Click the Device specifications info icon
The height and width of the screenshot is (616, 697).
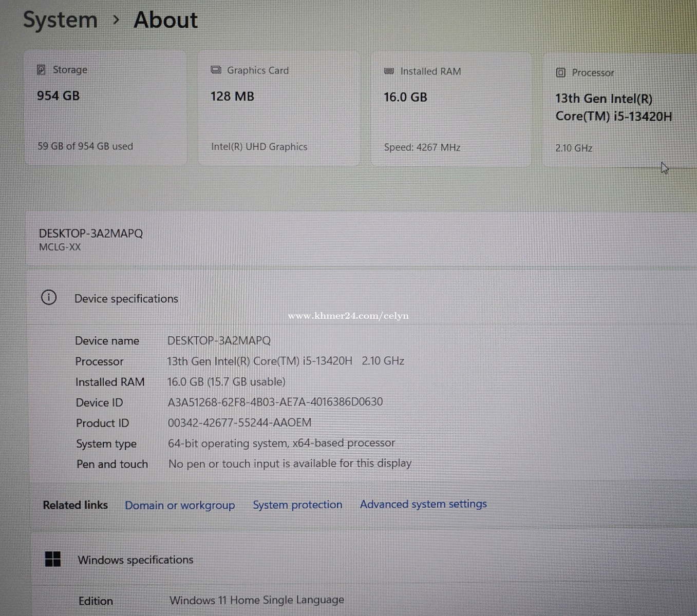49,298
